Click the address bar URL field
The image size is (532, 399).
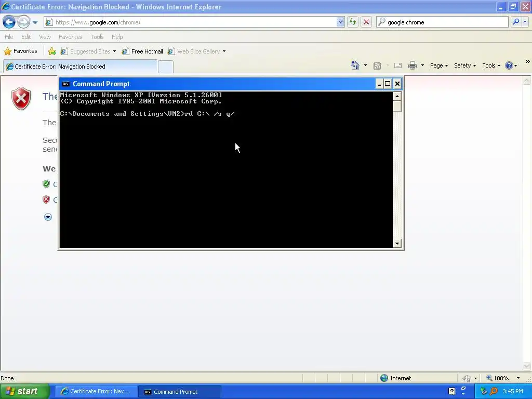tap(194, 22)
